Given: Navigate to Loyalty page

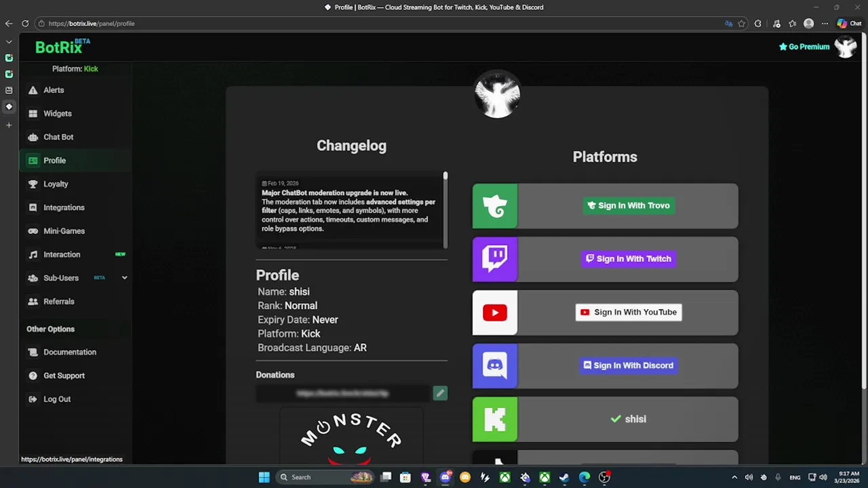Looking at the screenshot, I should tap(56, 184).
